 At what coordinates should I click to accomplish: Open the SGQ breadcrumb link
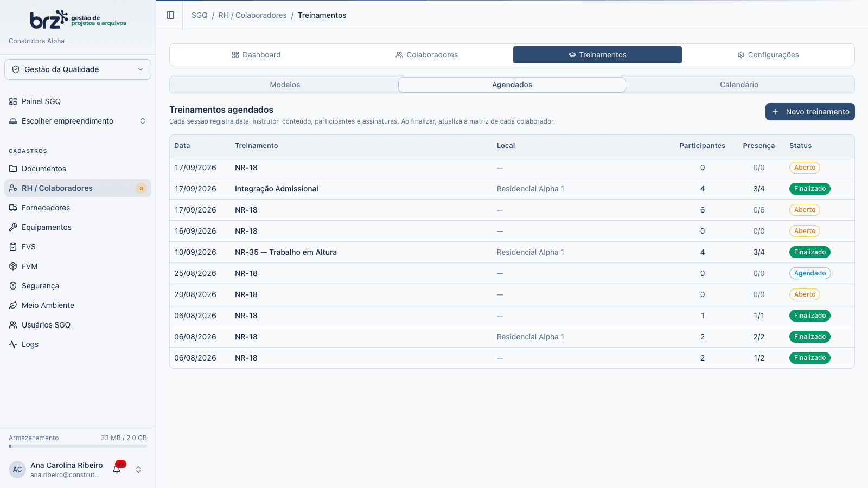pyautogui.click(x=200, y=15)
